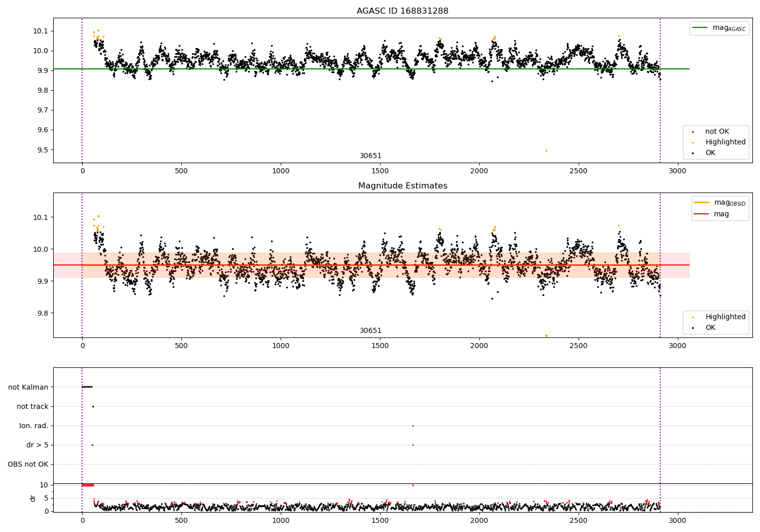Click 'OK' legend entry in Magnitude Estimates plot
The image size is (760, 532).
[x=703, y=328]
